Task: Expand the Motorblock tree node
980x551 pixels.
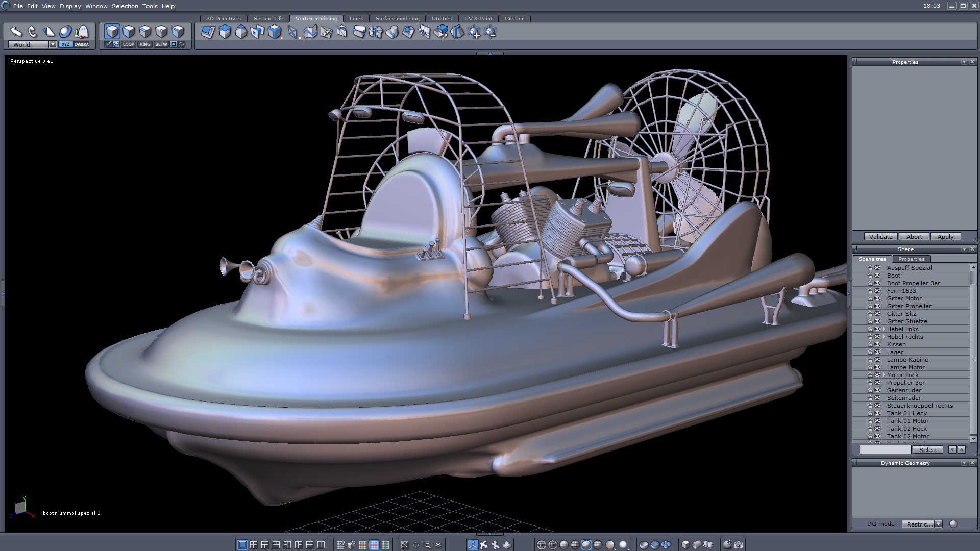Action: 884,375
